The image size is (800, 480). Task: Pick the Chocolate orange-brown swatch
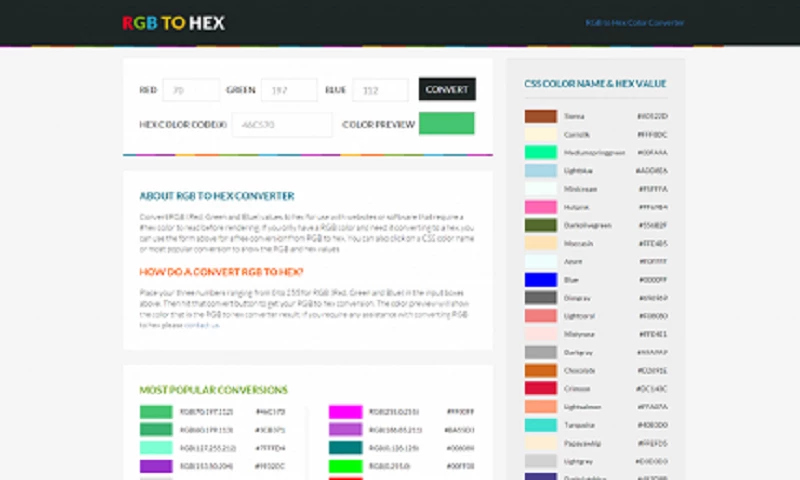point(541,370)
